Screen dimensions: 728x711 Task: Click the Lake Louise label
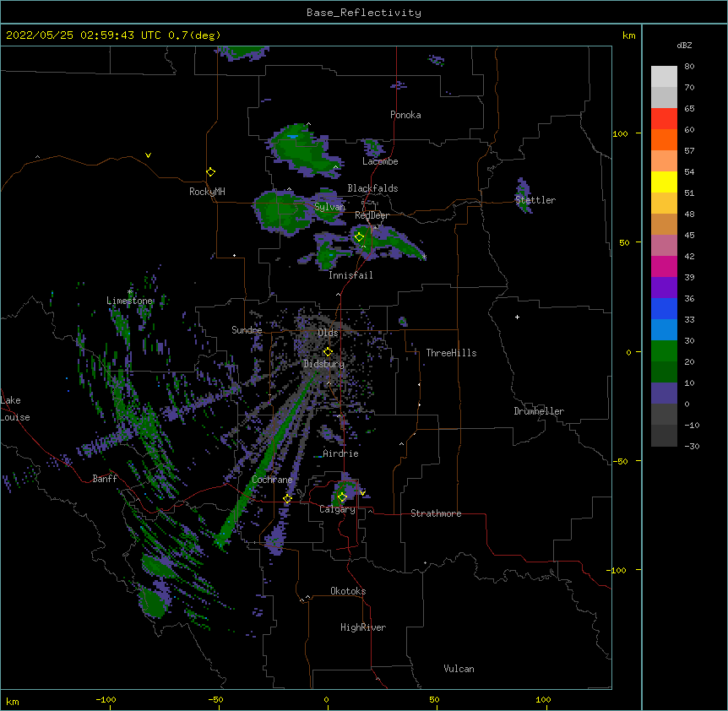pos(15,409)
